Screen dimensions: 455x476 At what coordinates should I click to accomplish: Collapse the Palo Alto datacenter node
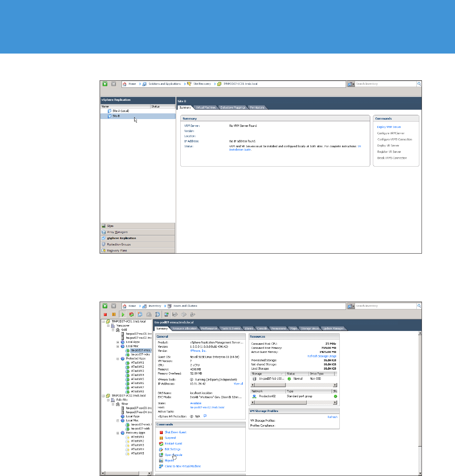(109, 400)
